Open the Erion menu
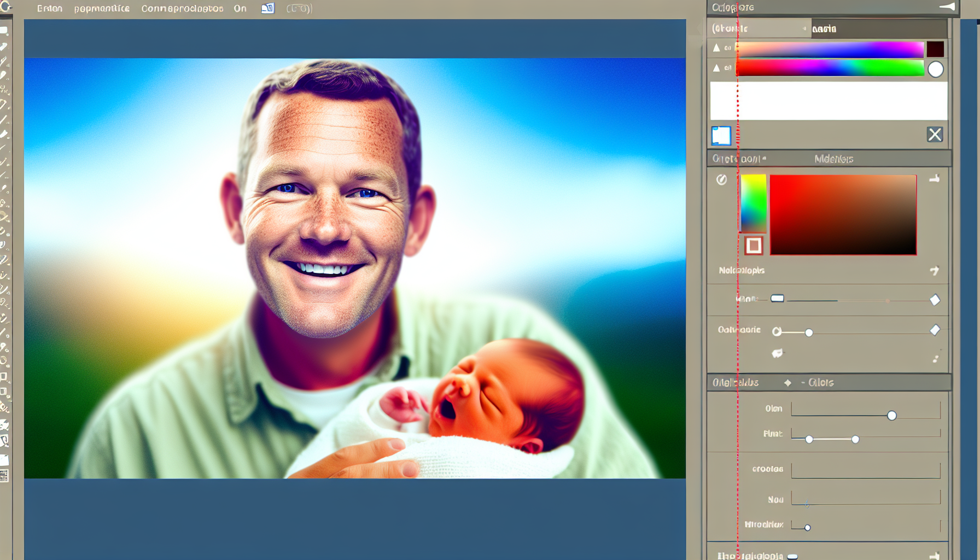 point(49,9)
